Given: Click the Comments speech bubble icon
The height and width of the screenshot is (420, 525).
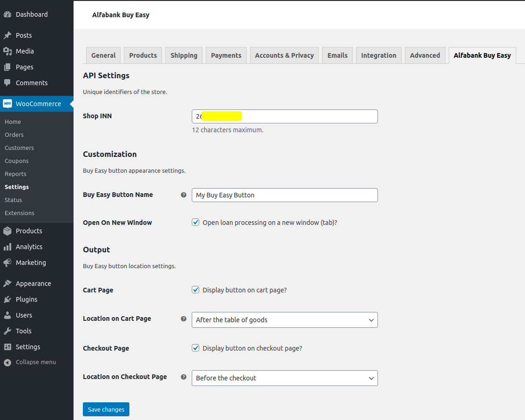Looking at the screenshot, I should 7,83.
